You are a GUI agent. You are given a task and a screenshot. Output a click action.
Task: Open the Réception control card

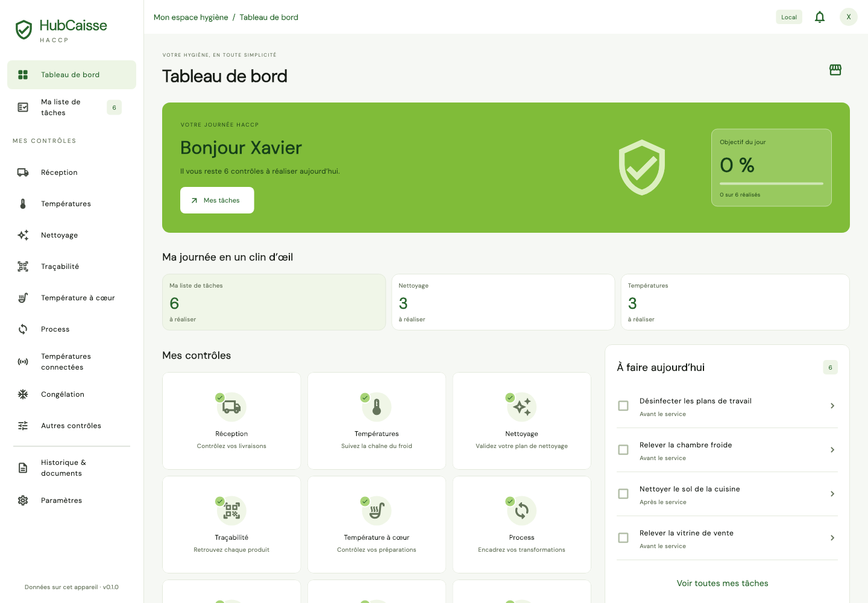[231, 421]
